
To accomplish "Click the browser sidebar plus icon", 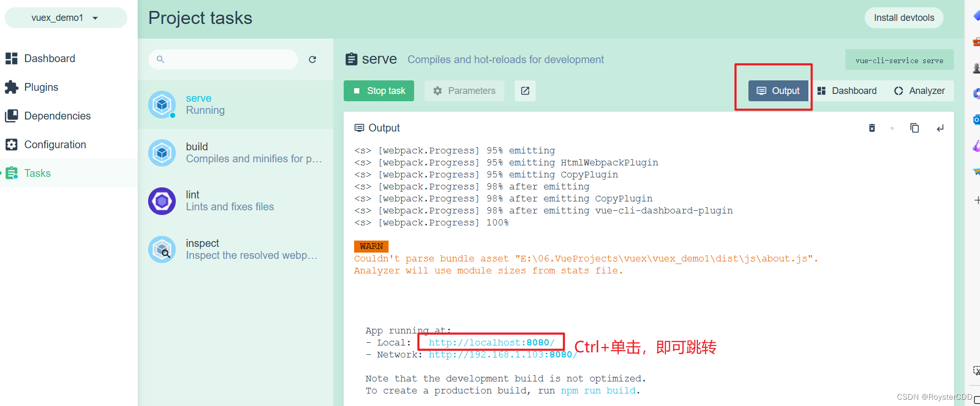I will tap(977, 200).
